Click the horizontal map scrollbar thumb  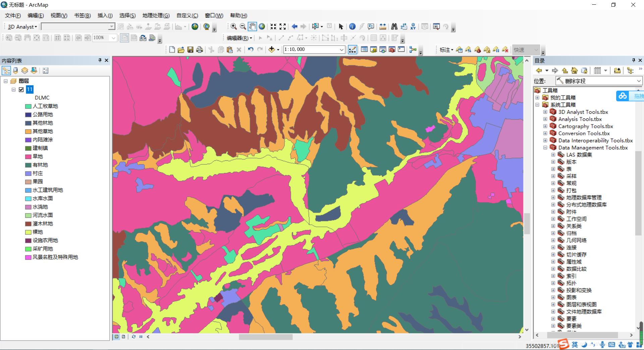(266, 337)
